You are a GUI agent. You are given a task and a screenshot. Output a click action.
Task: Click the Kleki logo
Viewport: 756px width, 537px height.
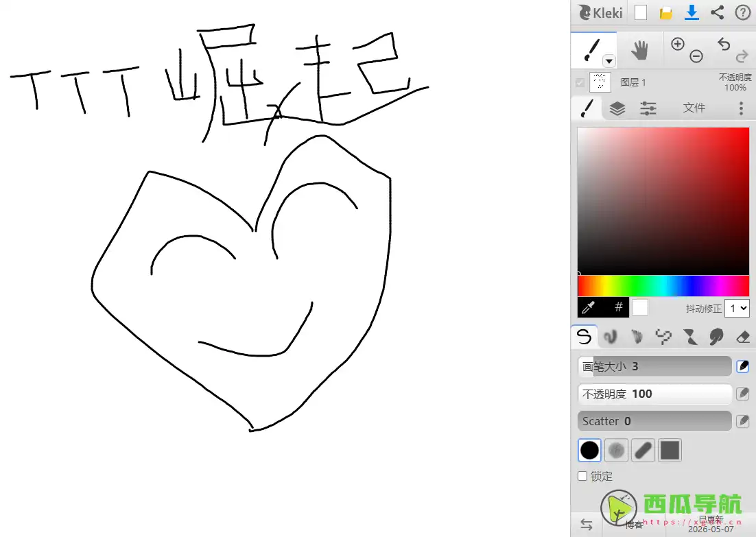[600, 12]
